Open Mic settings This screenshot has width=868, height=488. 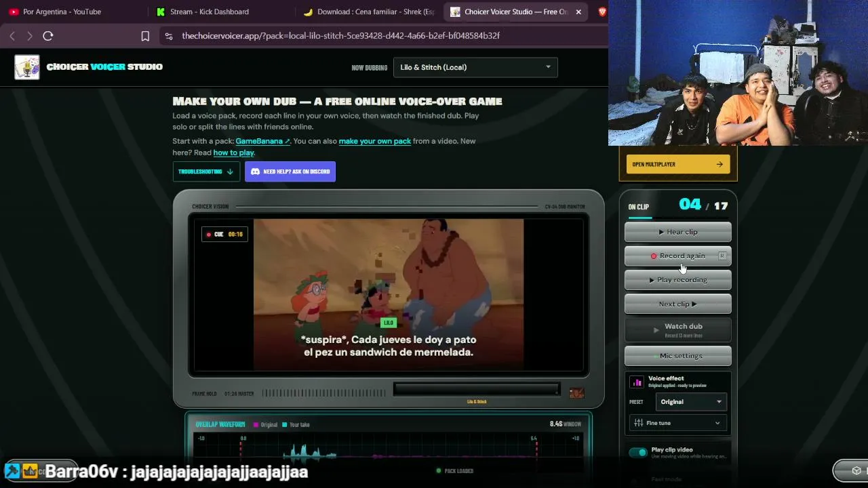coord(678,356)
